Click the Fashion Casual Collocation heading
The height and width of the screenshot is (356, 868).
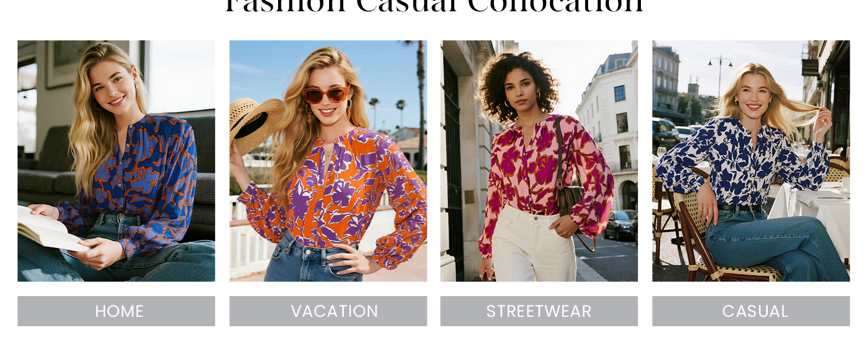pyautogui.click(x=434, y=7)
